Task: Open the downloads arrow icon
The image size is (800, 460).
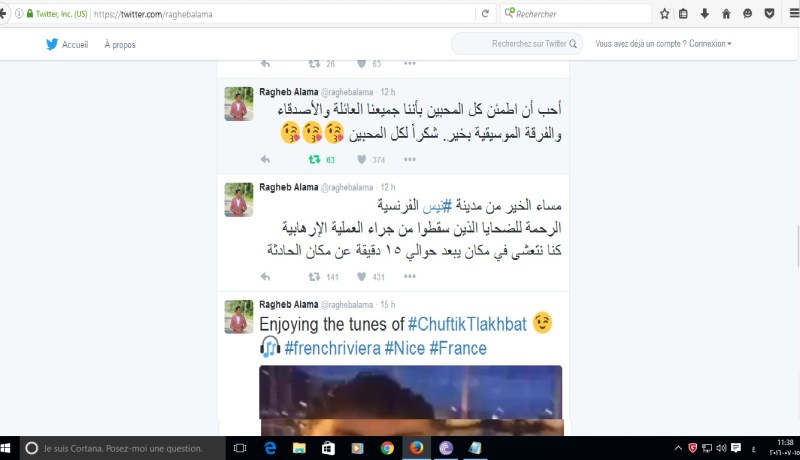Action: click(x=705, y=14)
